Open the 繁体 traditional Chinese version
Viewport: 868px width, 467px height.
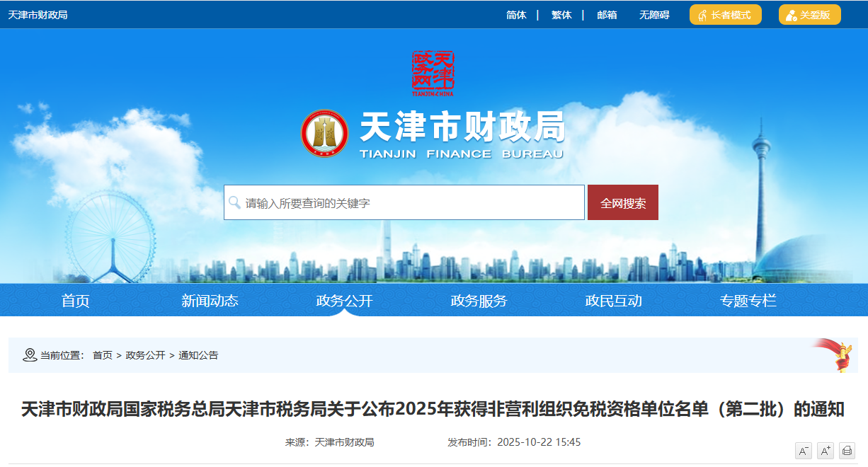561,13
